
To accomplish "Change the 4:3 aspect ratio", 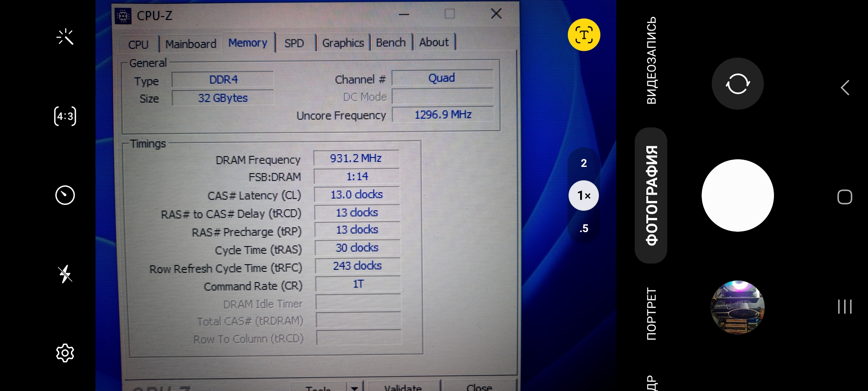I will (65, 116).
